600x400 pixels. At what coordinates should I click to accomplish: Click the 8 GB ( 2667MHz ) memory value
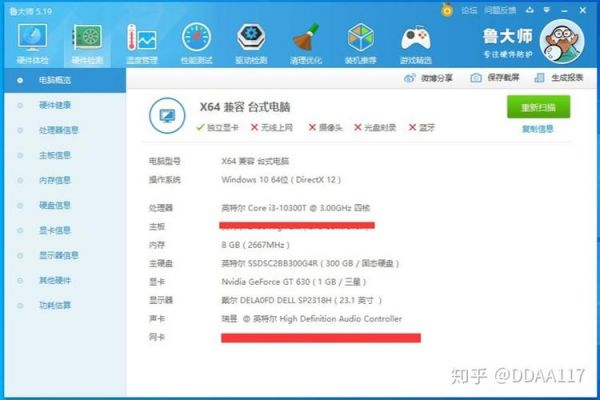click(255, 245)
